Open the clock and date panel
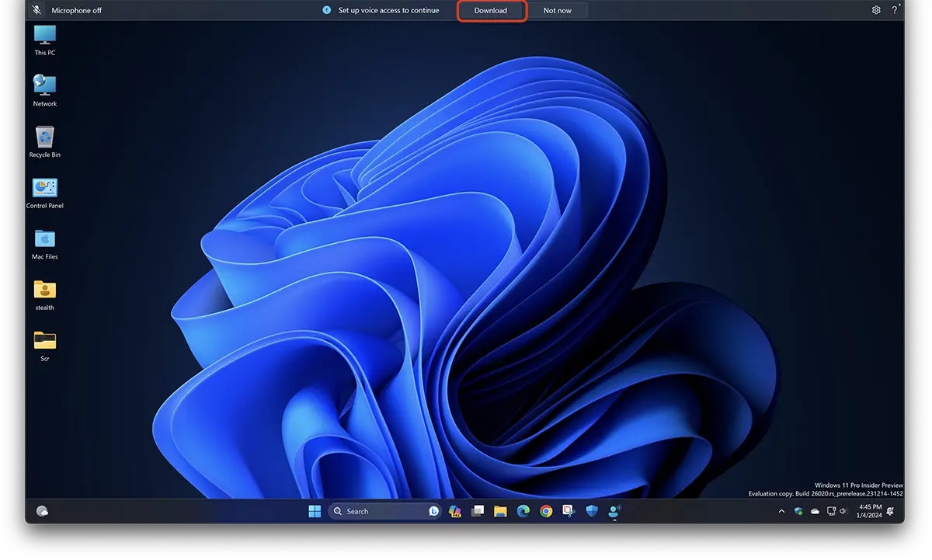Image resolution: width=932 pixels, height=560 pixels. click(870, 511)
